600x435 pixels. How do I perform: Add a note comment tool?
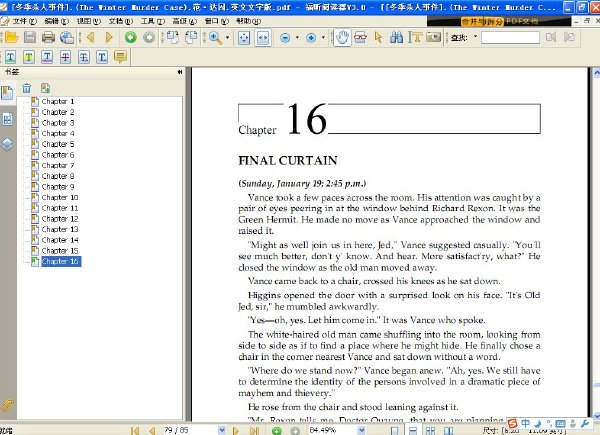tap(120, 57)
